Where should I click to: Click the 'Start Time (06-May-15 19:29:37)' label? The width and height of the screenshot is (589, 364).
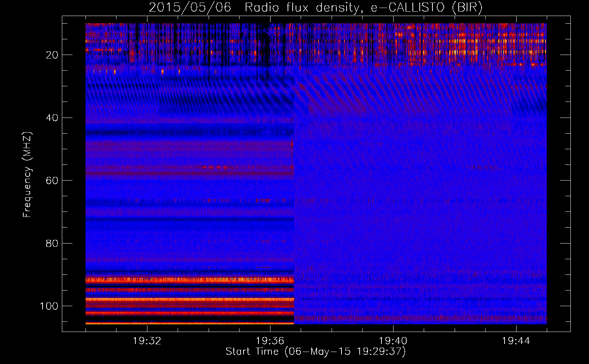tap(316, 352)
